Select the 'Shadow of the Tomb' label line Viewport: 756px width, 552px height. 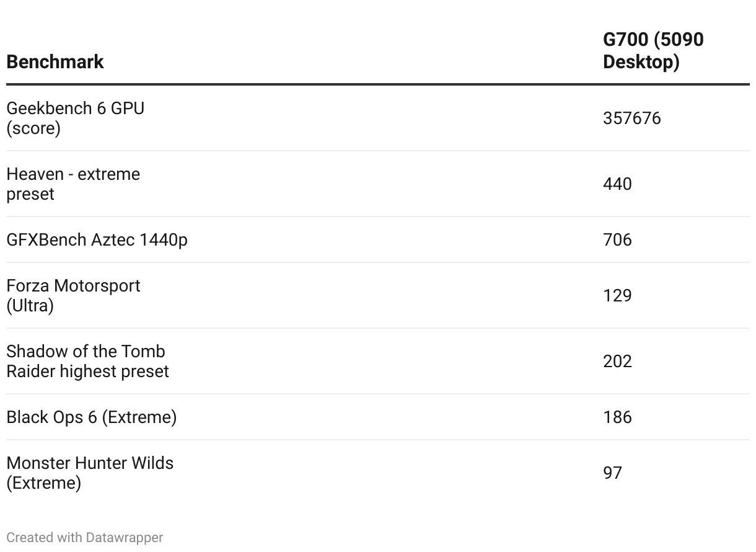click(x=86, y=352)
